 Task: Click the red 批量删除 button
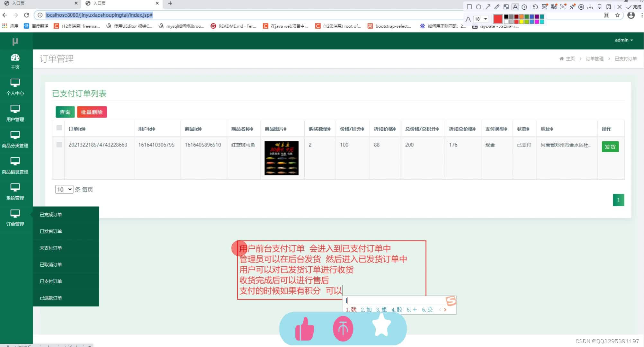click(x=92, y=112)
